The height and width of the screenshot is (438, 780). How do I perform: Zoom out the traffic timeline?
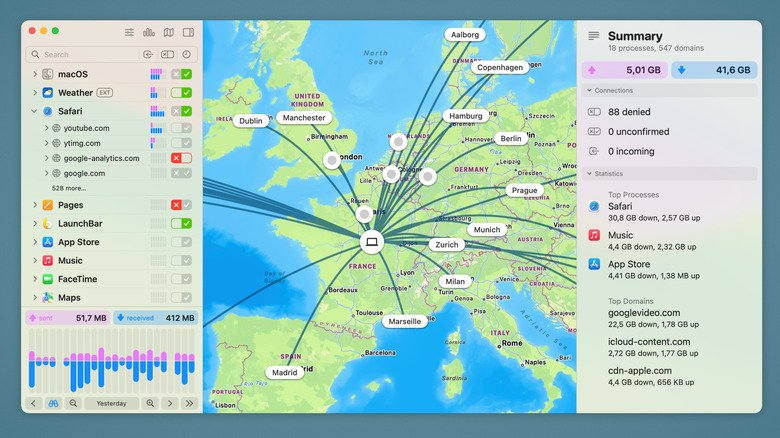73,403
